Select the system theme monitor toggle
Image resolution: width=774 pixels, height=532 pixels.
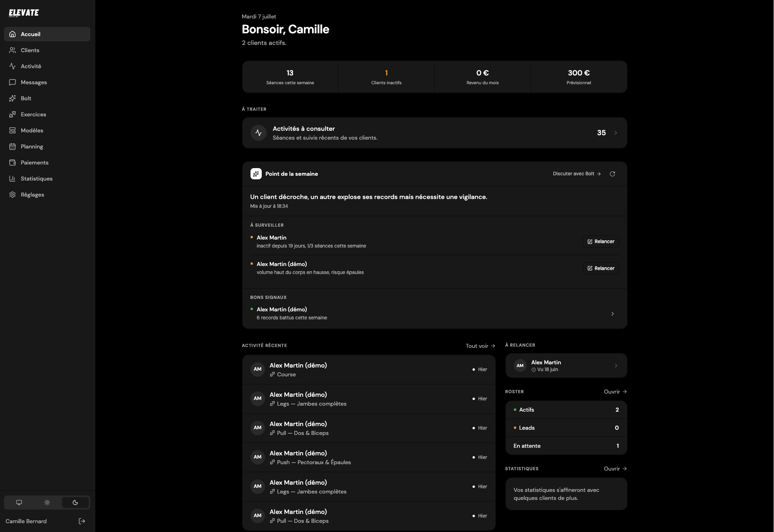19,502
